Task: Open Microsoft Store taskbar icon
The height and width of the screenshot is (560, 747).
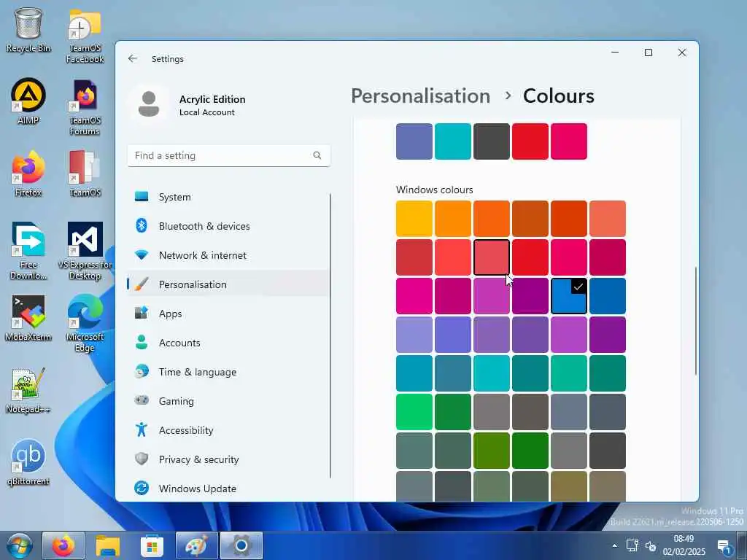Action: pyautogui.click(x=152, y=545)
